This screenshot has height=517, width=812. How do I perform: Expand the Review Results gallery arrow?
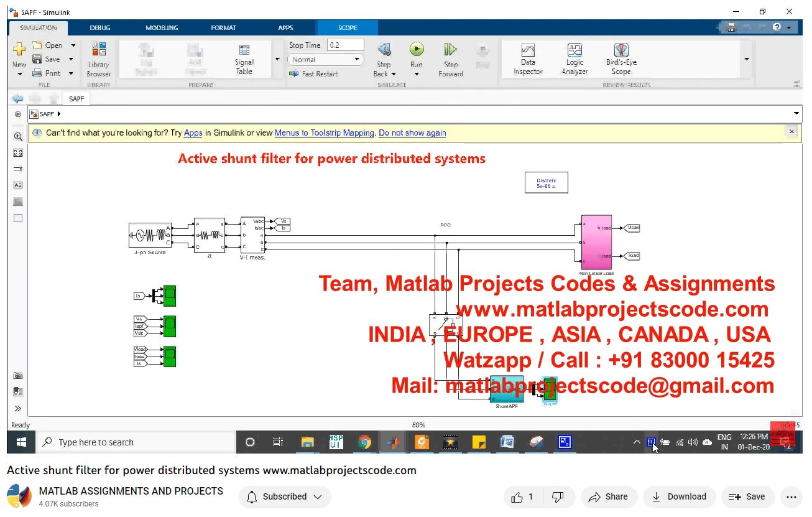coord(746,59)
